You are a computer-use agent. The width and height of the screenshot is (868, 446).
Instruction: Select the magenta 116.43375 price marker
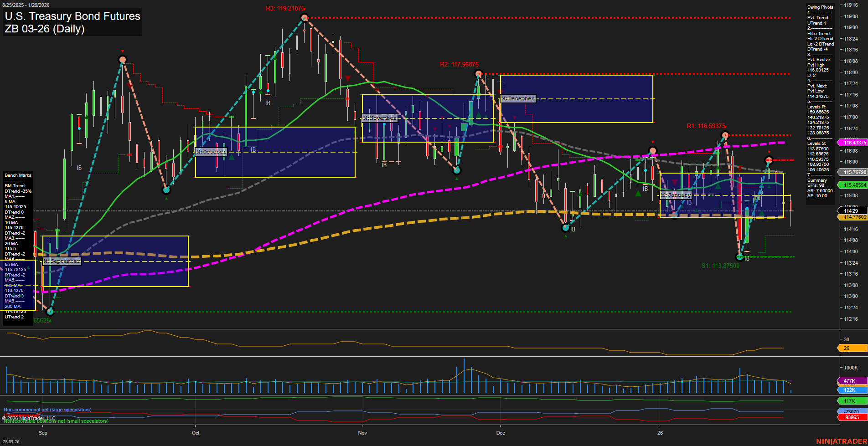(851, 142)
